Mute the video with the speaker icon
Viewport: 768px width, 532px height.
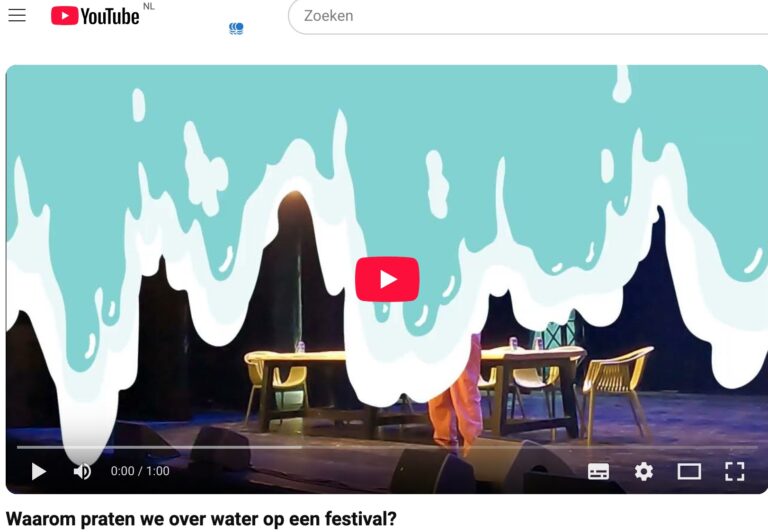82,471
